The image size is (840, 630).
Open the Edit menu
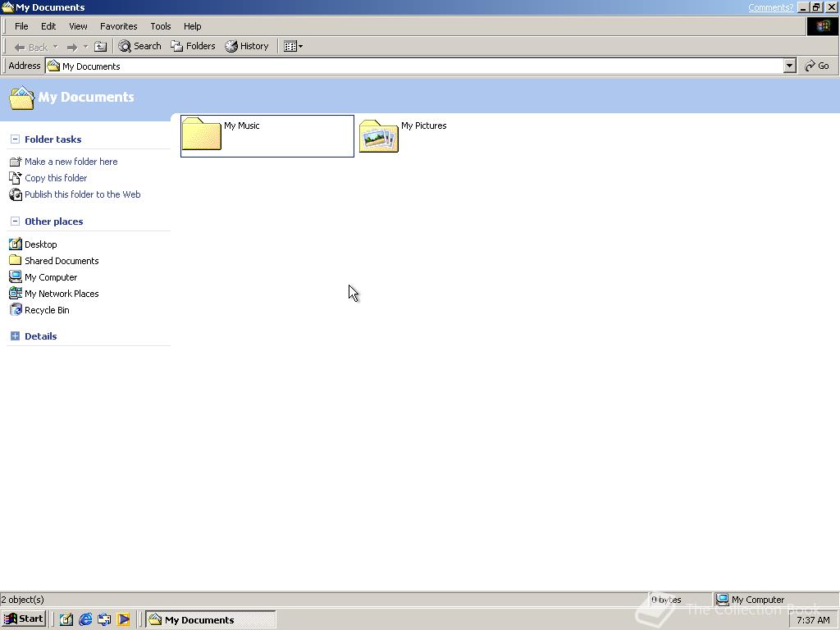point(48,26)
